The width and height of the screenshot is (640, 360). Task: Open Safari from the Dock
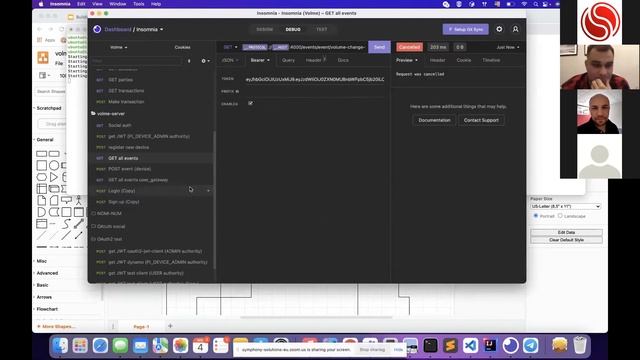[x=100, y=346]
